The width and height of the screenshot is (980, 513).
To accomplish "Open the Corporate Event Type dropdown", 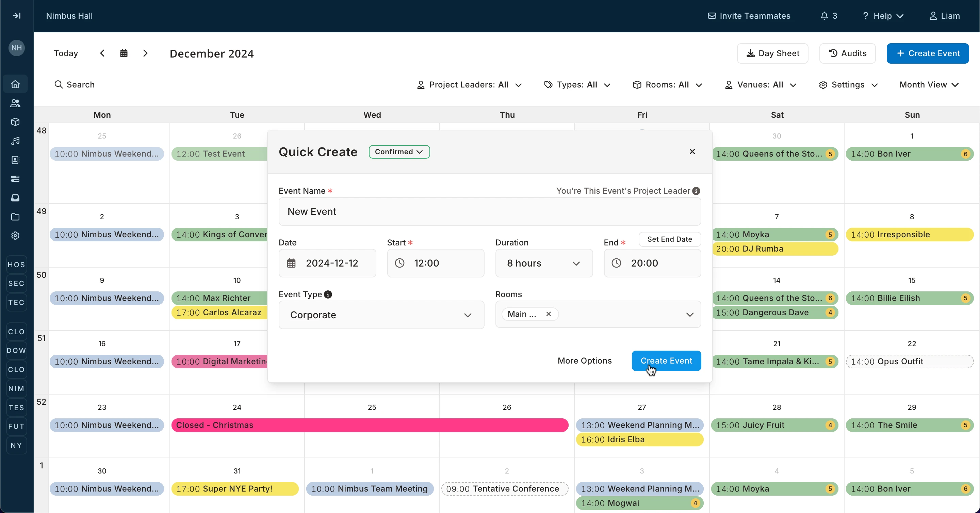I will [381, 315].
